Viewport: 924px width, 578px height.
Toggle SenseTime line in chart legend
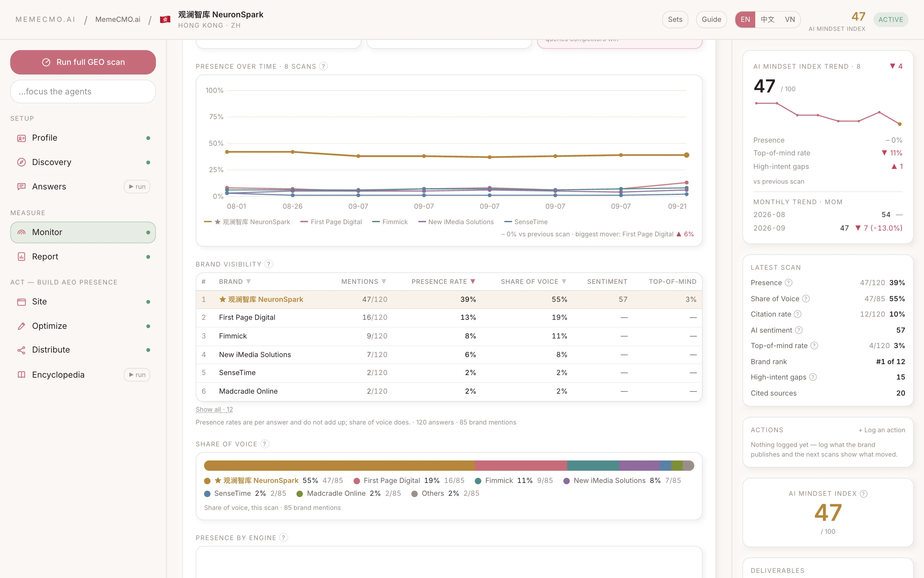point(526,222)
